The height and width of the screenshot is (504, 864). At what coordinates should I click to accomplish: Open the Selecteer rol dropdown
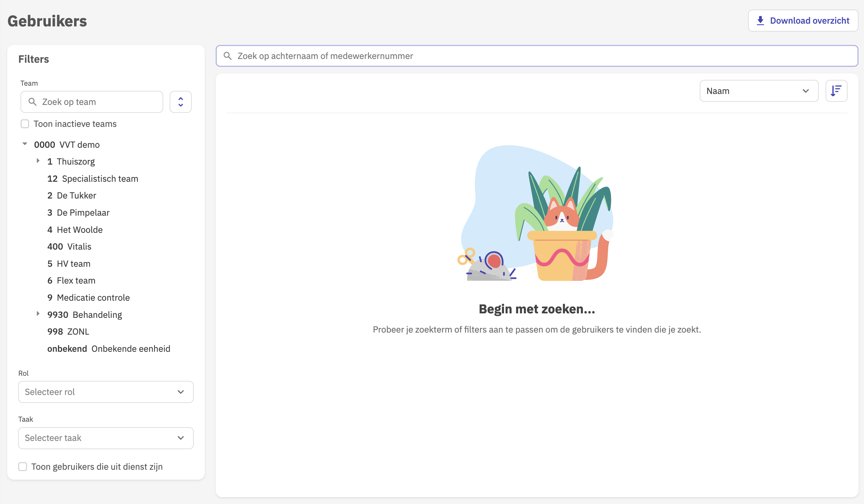(106, 392)
